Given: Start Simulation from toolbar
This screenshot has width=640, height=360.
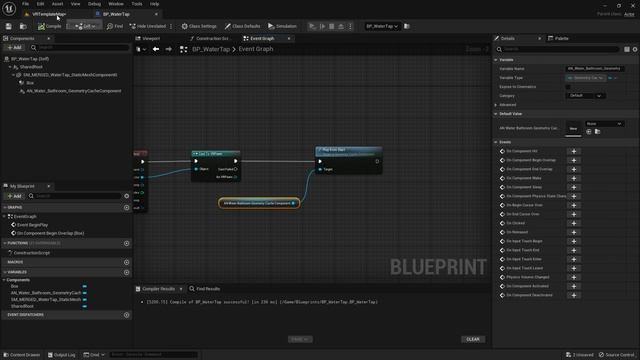Looking at the screenshot, I should click(282, 26).
